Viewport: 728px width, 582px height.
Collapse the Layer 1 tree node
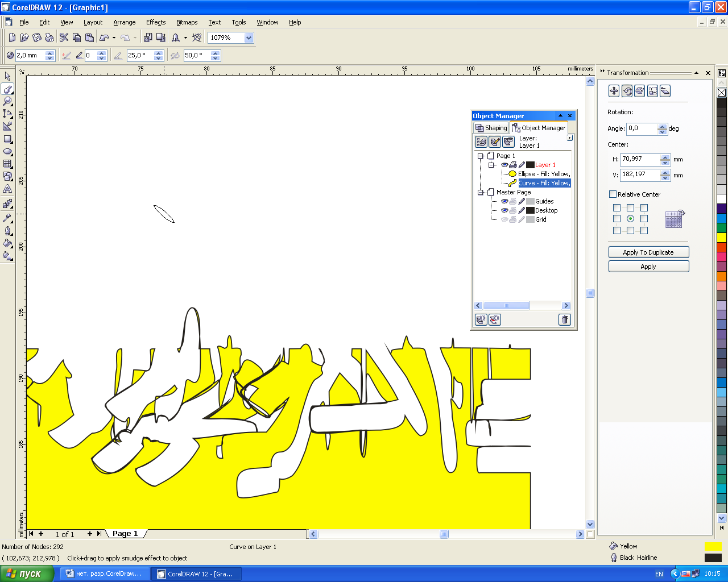492,165
